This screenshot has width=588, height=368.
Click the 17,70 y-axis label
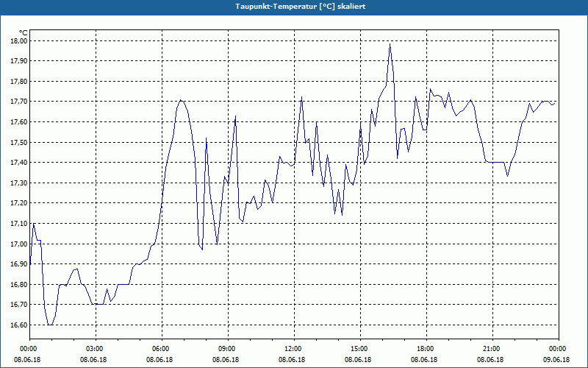18,102
